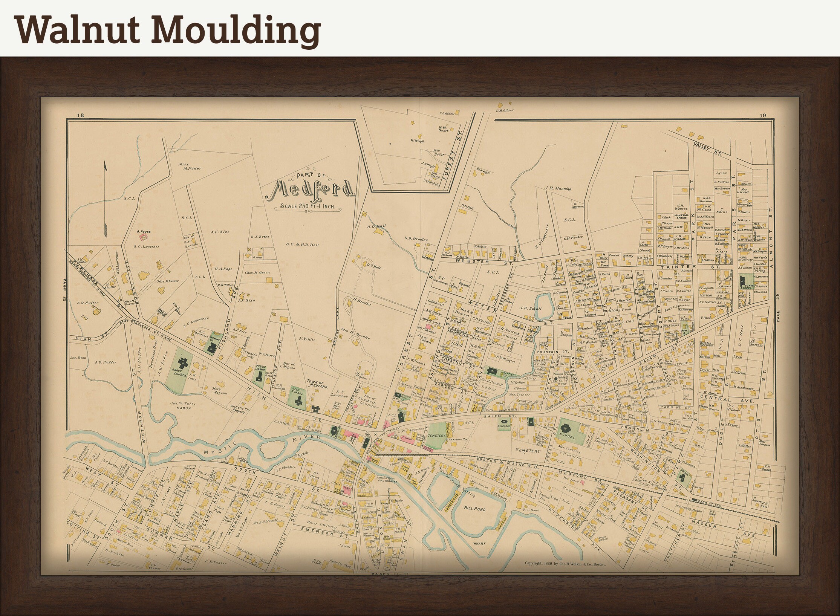Click the 'MAPLE AVE.' street label
Screen dimensions: 840x616
pyautogui.click(x=182, y=502)
